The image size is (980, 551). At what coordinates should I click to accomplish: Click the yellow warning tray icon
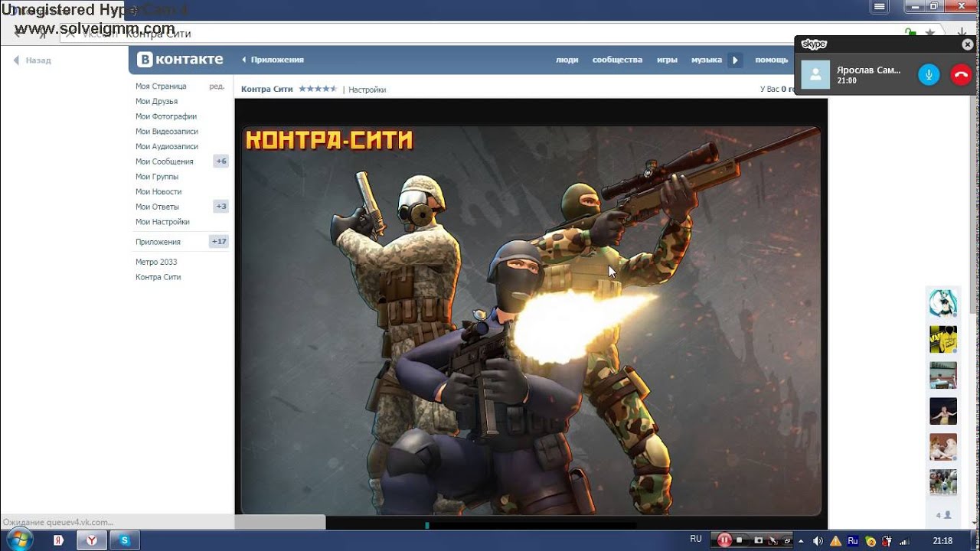pyautogui.click(x=835, y=541)
